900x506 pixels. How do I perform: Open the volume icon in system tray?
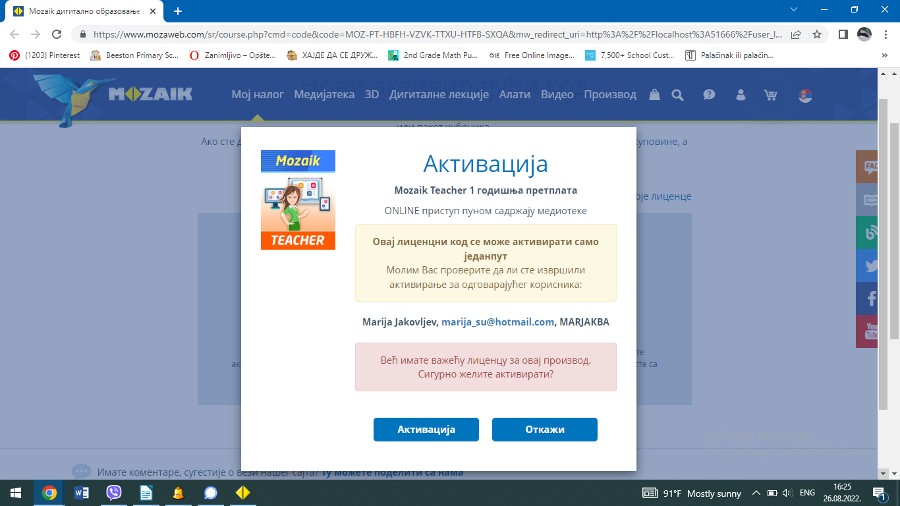[x=787, y=493]
